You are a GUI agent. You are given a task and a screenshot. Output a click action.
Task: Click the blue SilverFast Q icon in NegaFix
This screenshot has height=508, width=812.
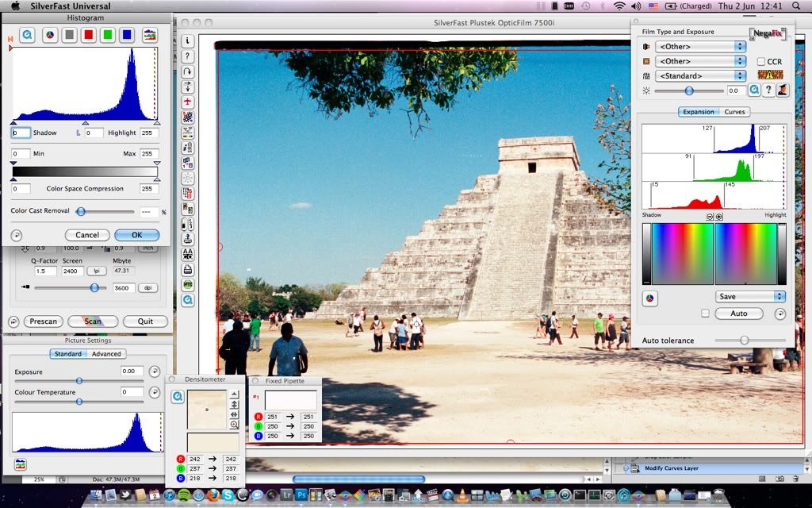pos(754,90)
